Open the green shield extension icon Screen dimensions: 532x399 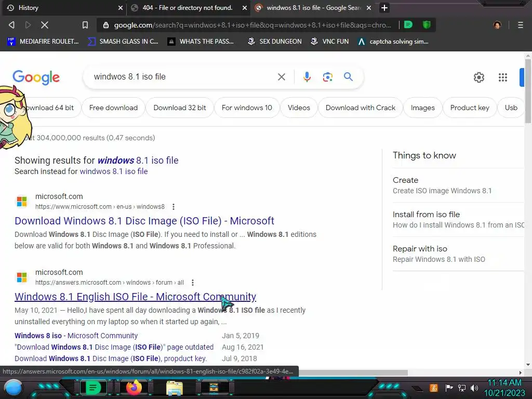(x=427, y=25)
